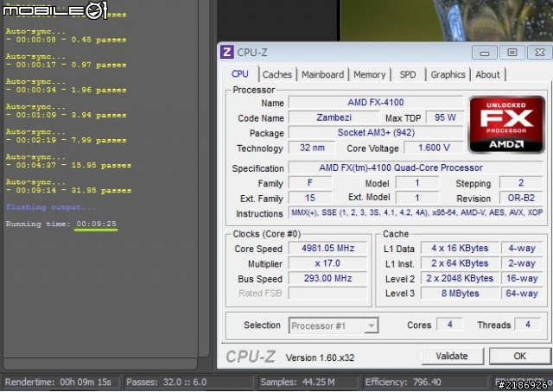The height and width of the screenshot is (392, 553).
Task: Open the Processor #1 selection dropdown
Action: click(x=334, y=326)
